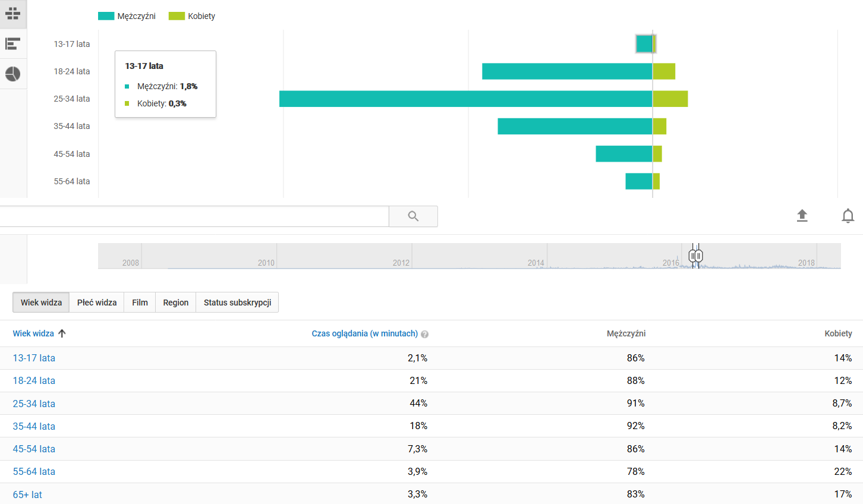Click the 55-64 lata Mężczyźni bar

click(x=639, y=181)
